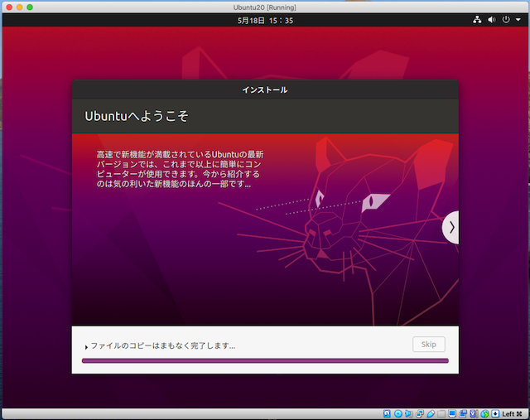Expand the file copy details triangle
The width and height of the screenshot is (530, 420).
pyautogui.click(x=86, y=346)
